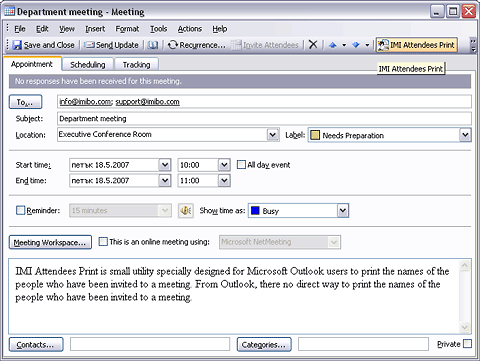Click the No responses received info bar
480x361 pixels.
240,81
